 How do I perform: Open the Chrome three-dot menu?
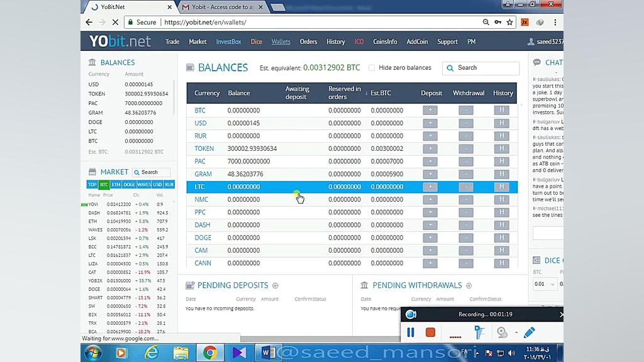555,22
